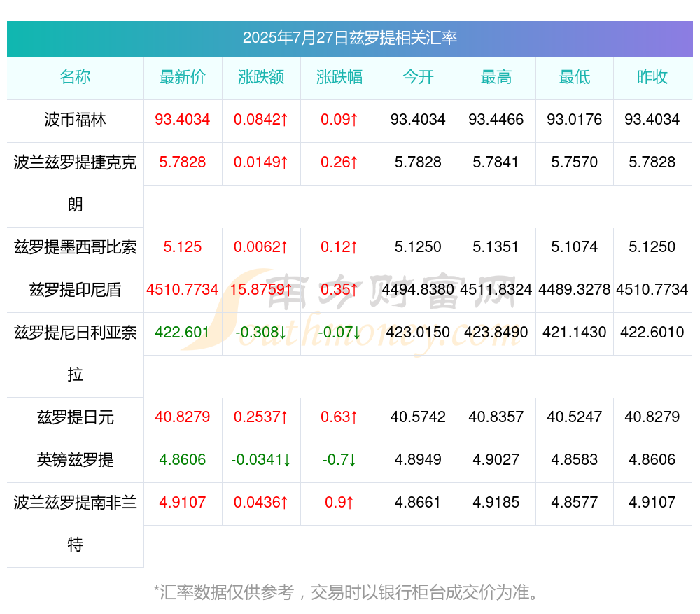Viewport: 700px width, 614px height.
Task: Click latest price 4510.7734 in red
Action: click(183, 290)
